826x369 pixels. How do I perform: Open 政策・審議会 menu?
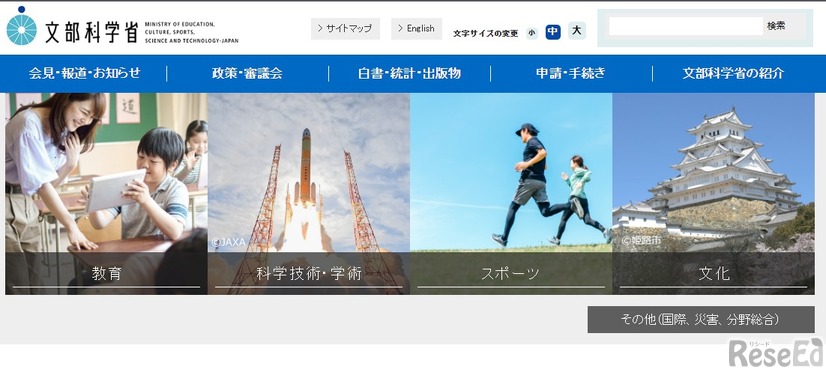[x=247, y=73]
